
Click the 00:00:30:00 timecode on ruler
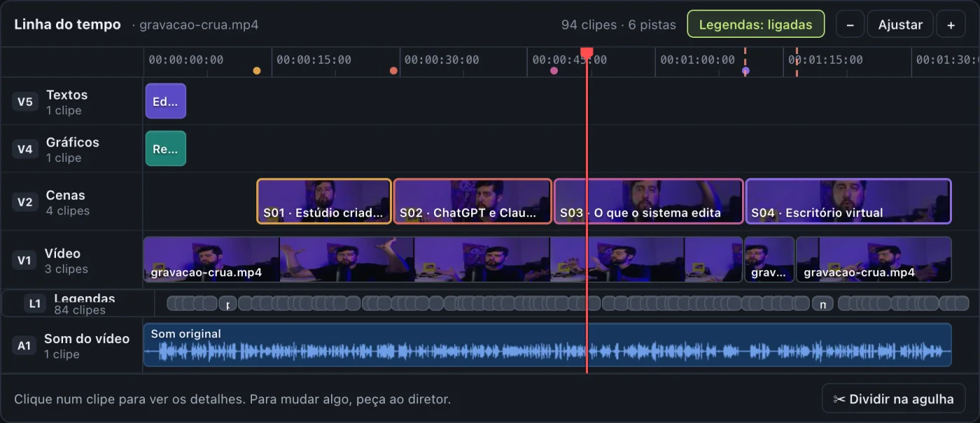point(442,60)
